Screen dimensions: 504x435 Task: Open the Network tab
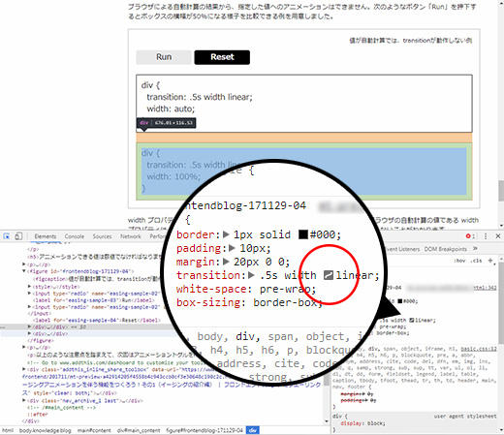point(131,236)
